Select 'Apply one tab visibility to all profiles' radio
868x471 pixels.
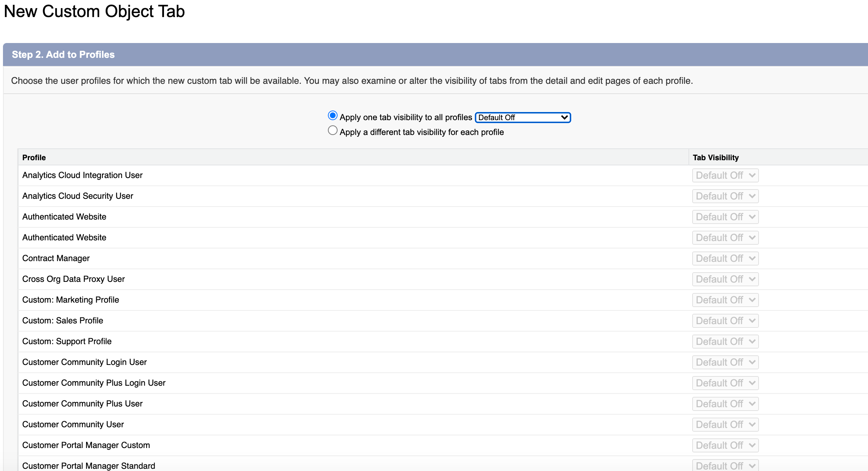click(x=333, y=116)
